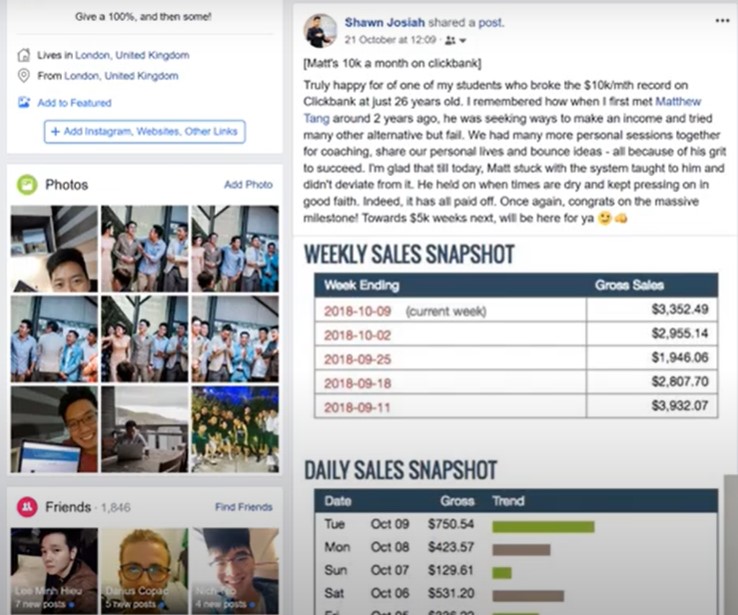
Task: Click the Gross Sales column header
Action: (x=629, y=285)
